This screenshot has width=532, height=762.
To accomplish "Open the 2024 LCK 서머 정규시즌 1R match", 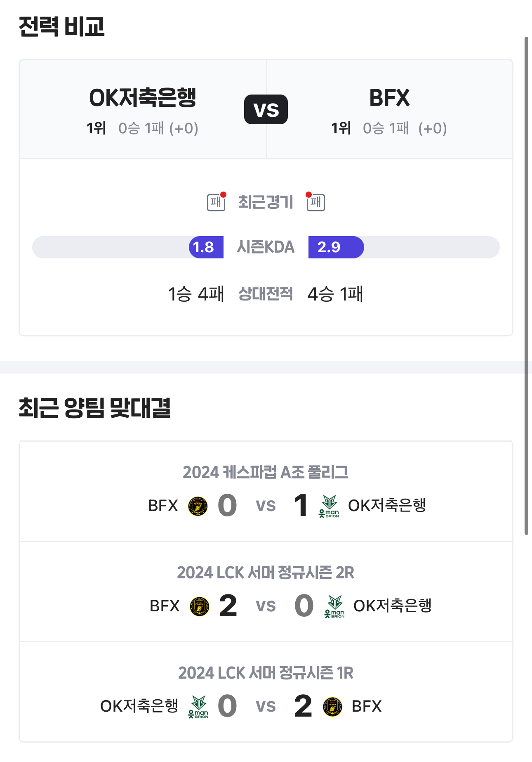I will click(x=266, y=673).
